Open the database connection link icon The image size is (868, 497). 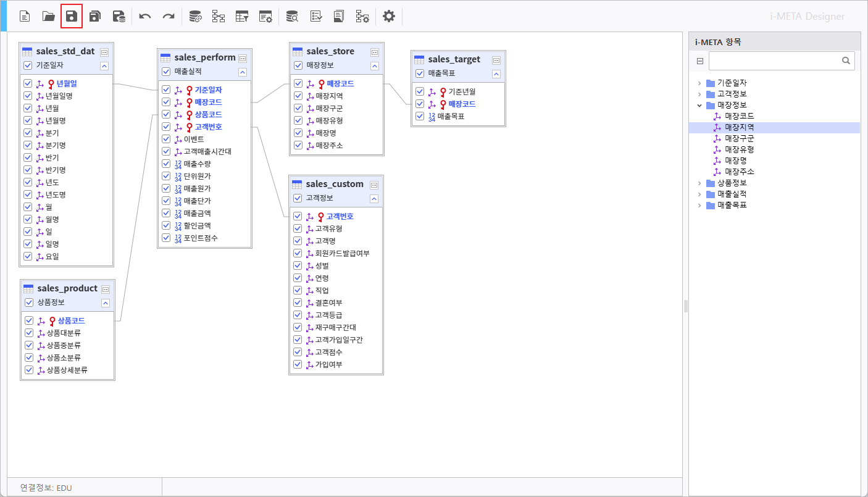(195, 17)
